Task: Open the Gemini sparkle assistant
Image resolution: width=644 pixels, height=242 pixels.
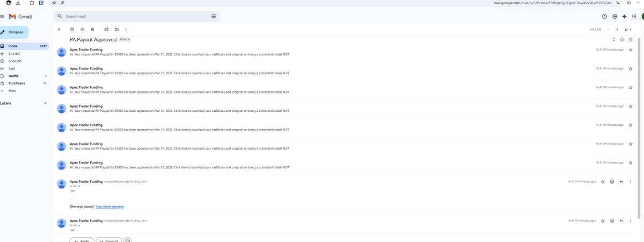Action: pyautogui.click(x=625, y=17)
